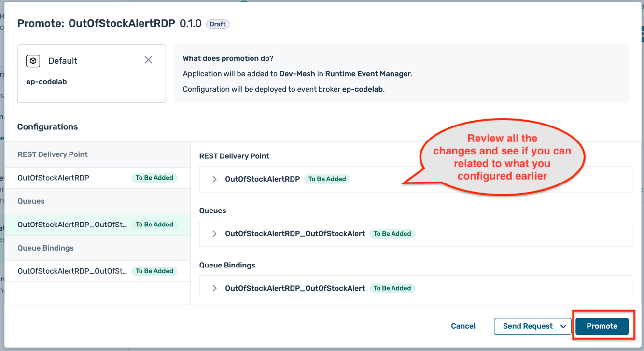Click the To Be Added badge on the queue binding
Image resolution: width=644 pixels, height=351 pixels.
click(392, 288)
